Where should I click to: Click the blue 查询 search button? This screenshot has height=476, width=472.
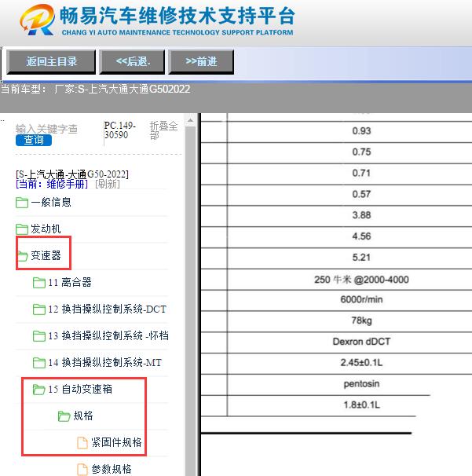pos(34,140)
